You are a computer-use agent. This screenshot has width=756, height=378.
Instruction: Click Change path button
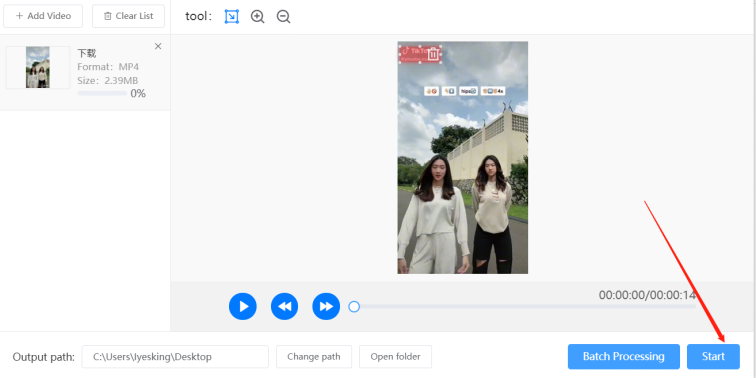(x=314, y=357)
